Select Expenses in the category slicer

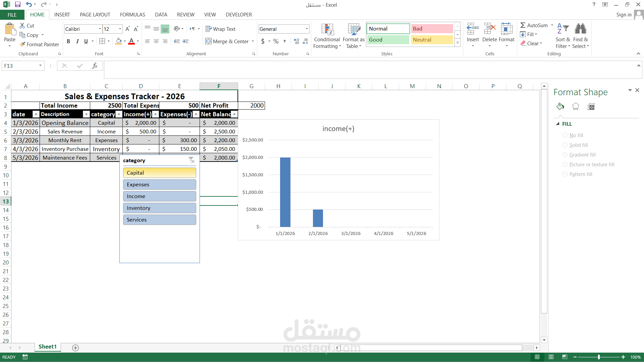tap(159, 184)
